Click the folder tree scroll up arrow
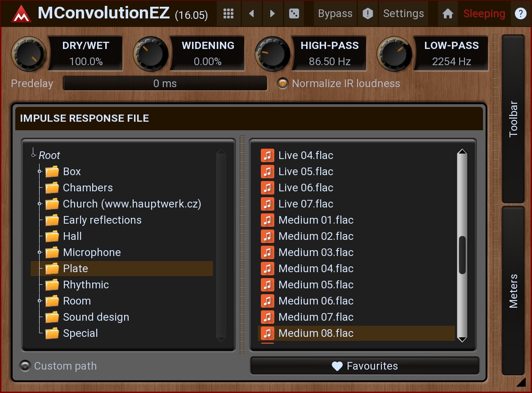532x393 pixels. (x=221, y=152)
